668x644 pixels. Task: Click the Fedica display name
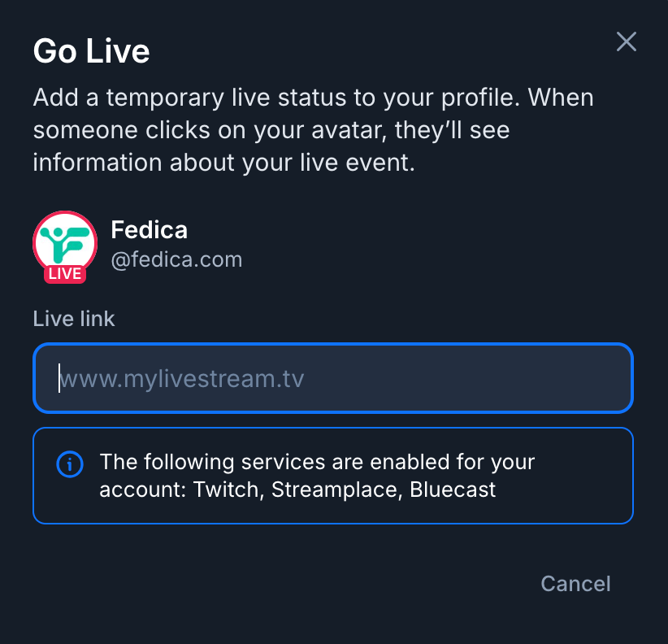point(149,230)
